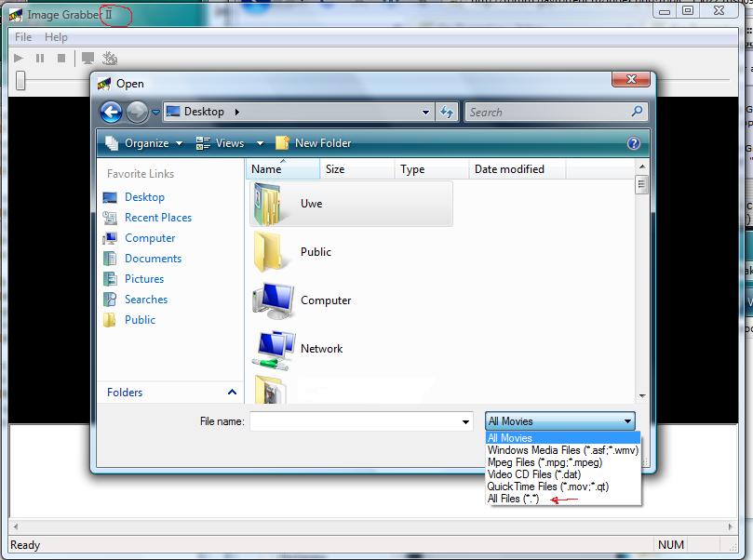Viewport: 753px width, 560px height.
Task: Click the Stop playback icon
Action: pos(61,59)
